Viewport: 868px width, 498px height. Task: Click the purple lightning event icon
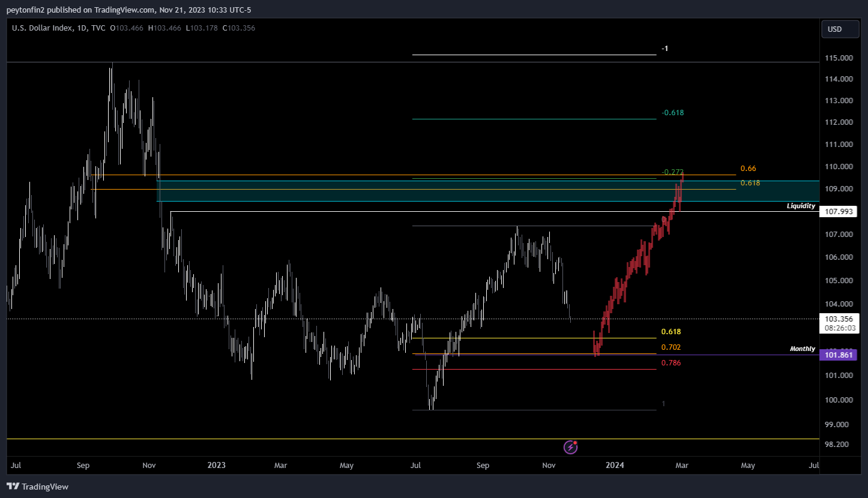coord(570,447)
